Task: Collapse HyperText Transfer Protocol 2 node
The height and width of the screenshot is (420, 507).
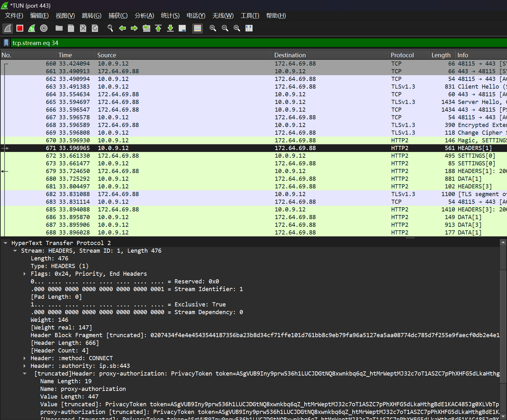Action: click(x=5, y=243)
